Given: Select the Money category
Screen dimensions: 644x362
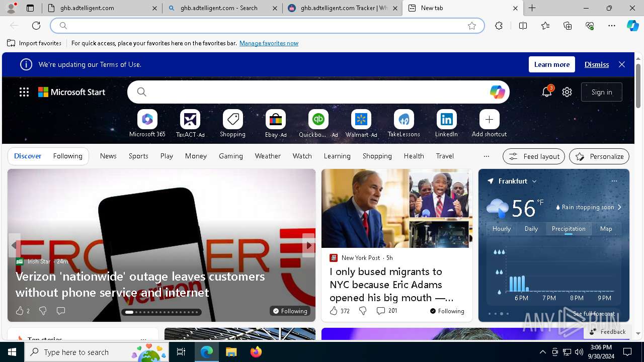Looking at the screenshot, I should [x=196, y=156].
